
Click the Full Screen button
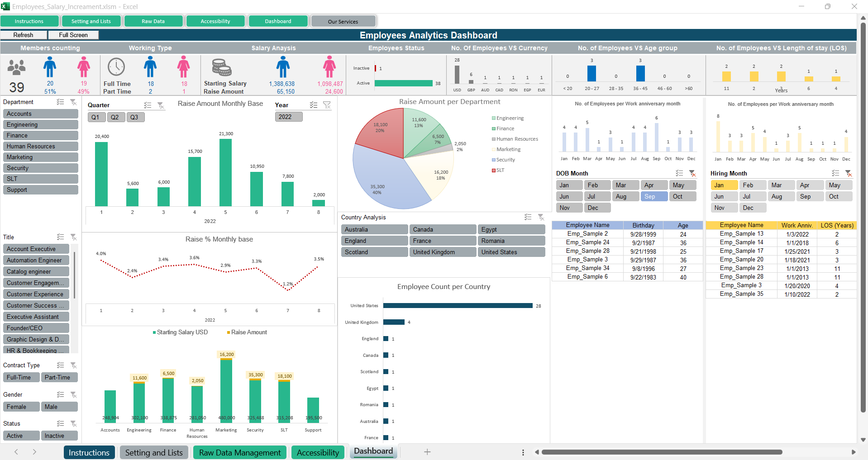(x=73, y=35)
